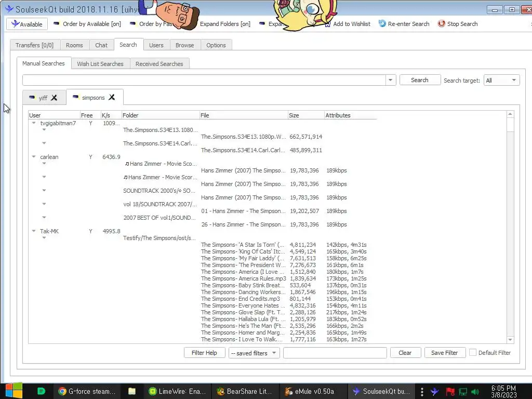Collapse The.Simpsons.S34E13.1080 folder
Image resolution: width=532 pixels, height=399 pixels.
pyautogui.click(x=44, y=129)
